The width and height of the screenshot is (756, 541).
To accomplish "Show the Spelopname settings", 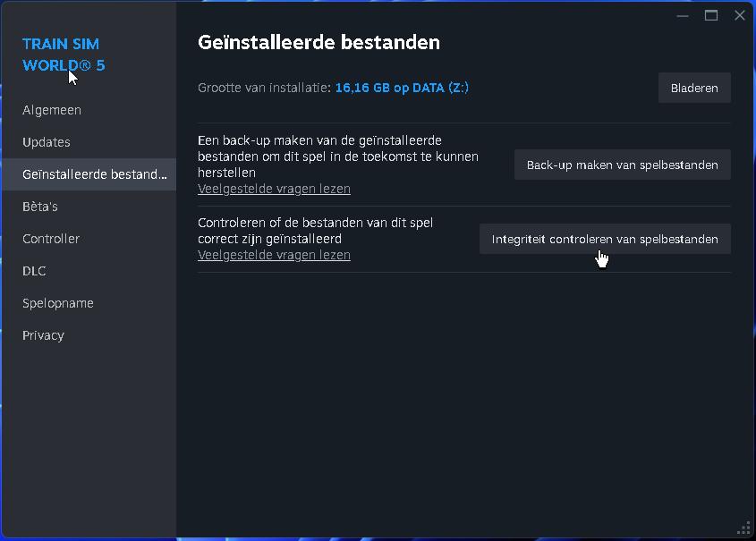I will [89, 303].
